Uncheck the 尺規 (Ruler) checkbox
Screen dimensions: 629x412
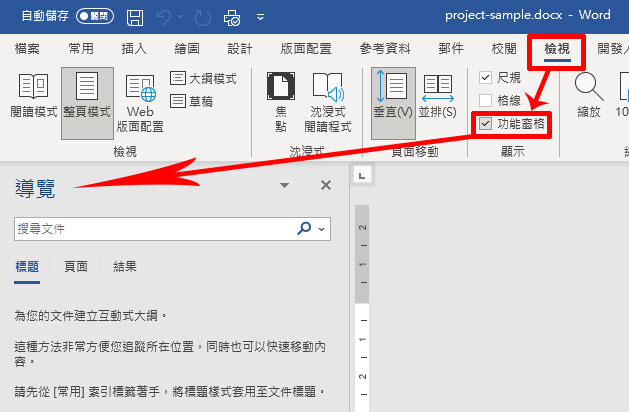click(x=486, y=77)
